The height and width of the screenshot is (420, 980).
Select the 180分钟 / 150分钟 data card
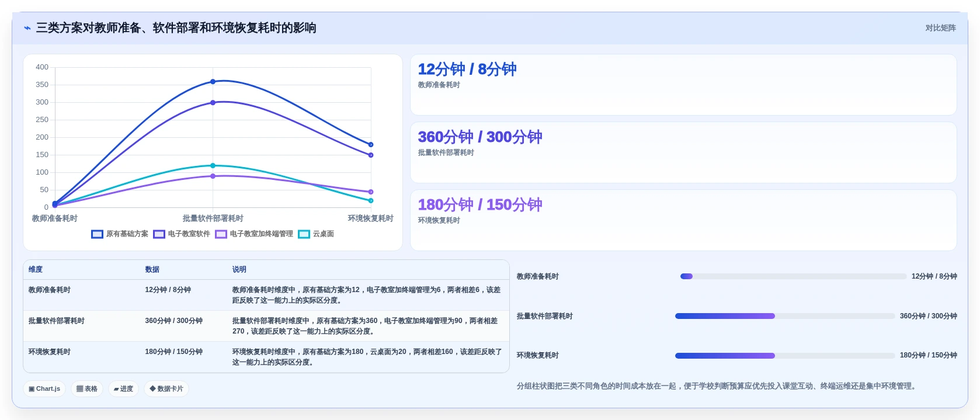pyautogui.click(x=683, y=220)
